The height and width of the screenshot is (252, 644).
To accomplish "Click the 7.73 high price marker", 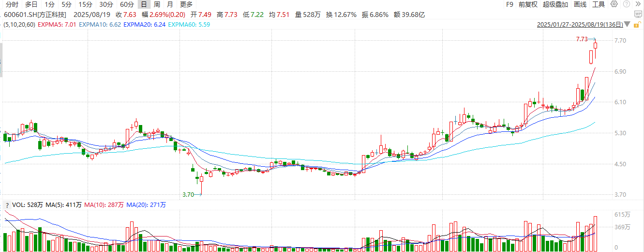I will [582, 39].
